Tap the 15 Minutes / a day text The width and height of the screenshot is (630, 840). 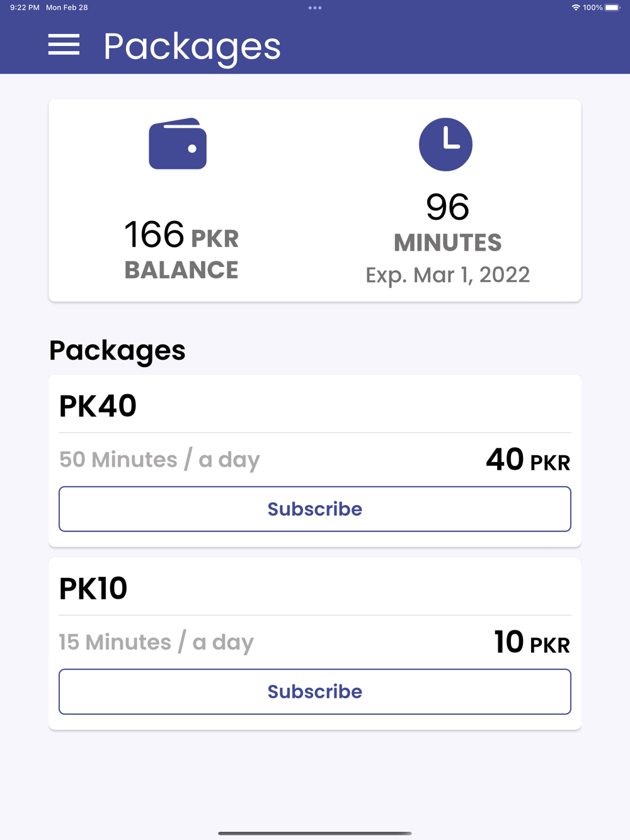pyautogui.click(x=156, y=642)
